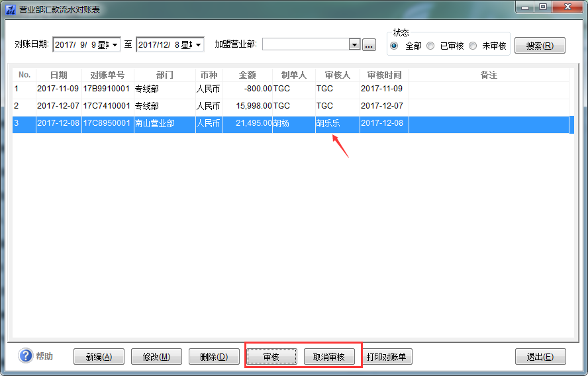Select the 未审核 status radio button
Screen dimensions: 588x376
pos(473,46)
